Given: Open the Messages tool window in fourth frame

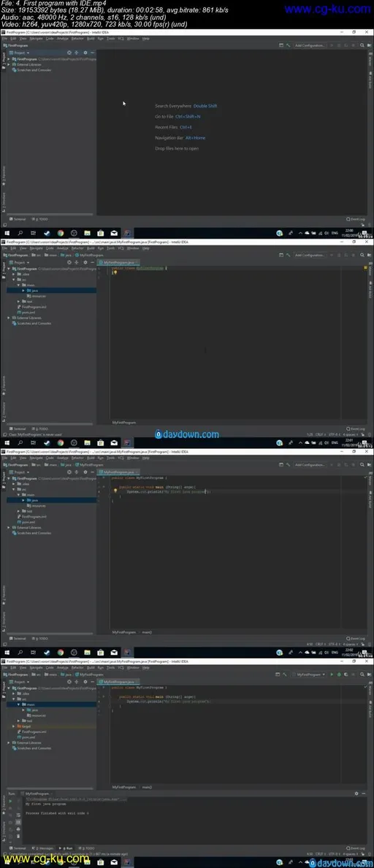Looking at the screenshot, I should point(44,848).
